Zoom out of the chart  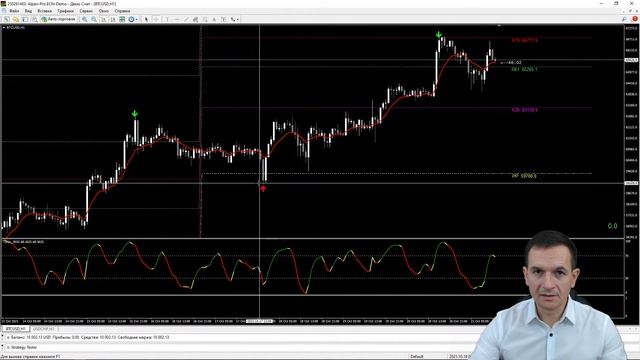click(94, 19)
